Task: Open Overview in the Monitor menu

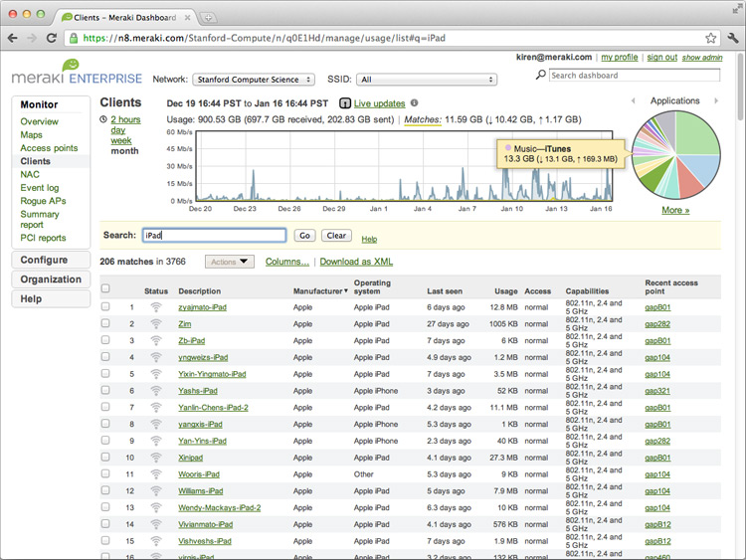Action: pyautogui.click(x=40, y=121)
